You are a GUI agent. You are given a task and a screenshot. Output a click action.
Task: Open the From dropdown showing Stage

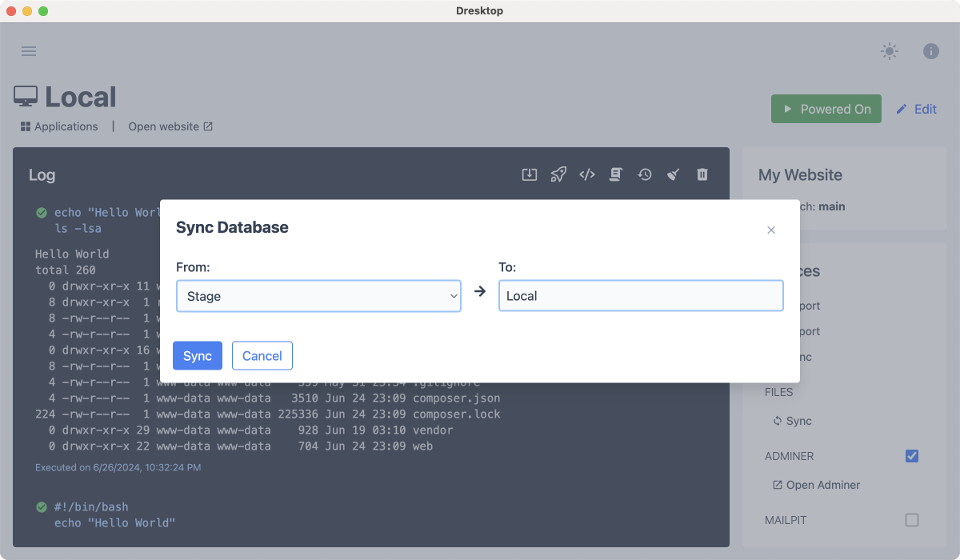coord(318,296)
